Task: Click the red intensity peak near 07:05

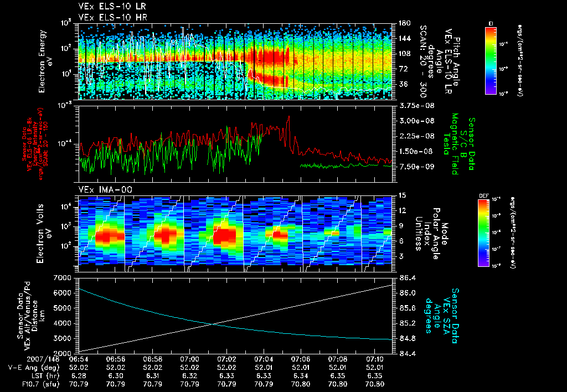Action: pos(288,116)
